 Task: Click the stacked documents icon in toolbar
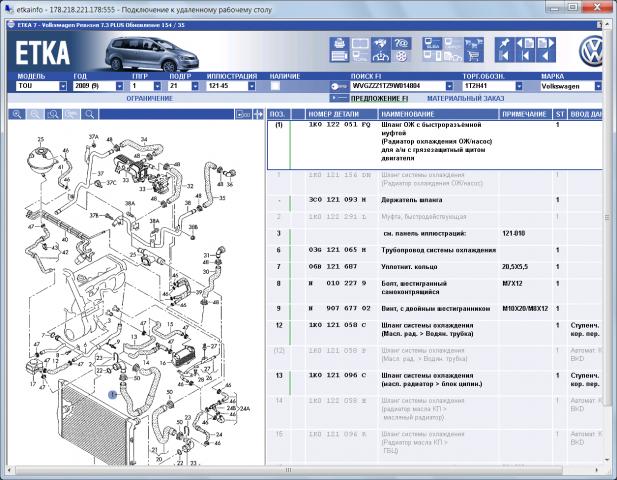(453, 56)
